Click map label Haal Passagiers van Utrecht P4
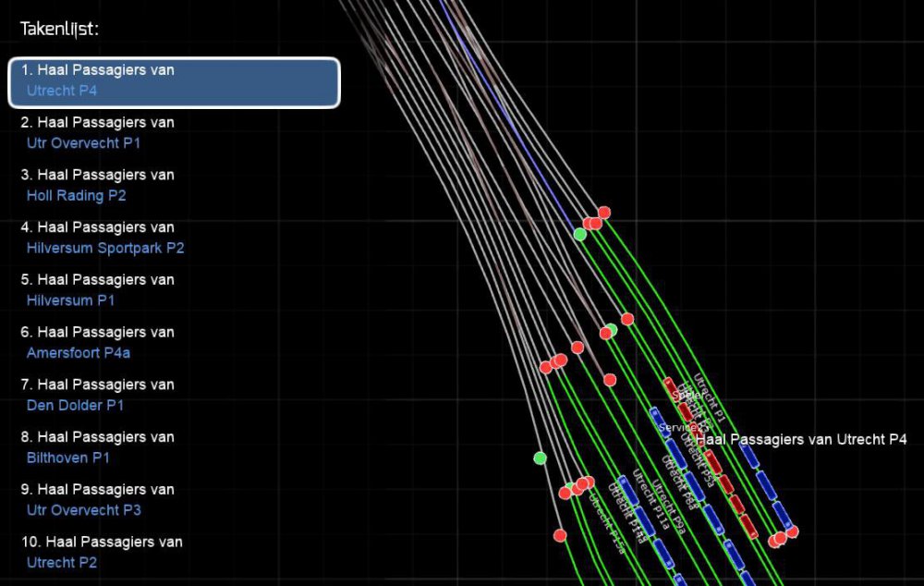Image resolution: width=924 pixels, height=586 pixels. click(x=801, y=440)
